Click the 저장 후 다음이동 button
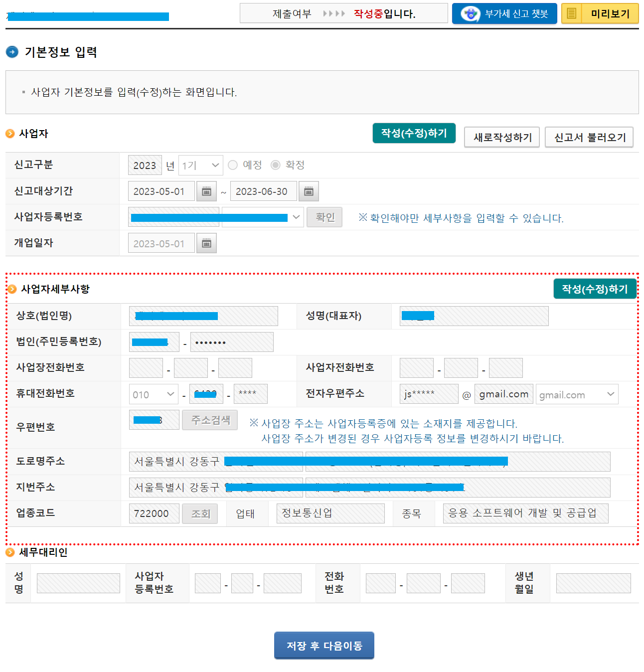This screenshot has height=672, width=644. pos(324,645)
